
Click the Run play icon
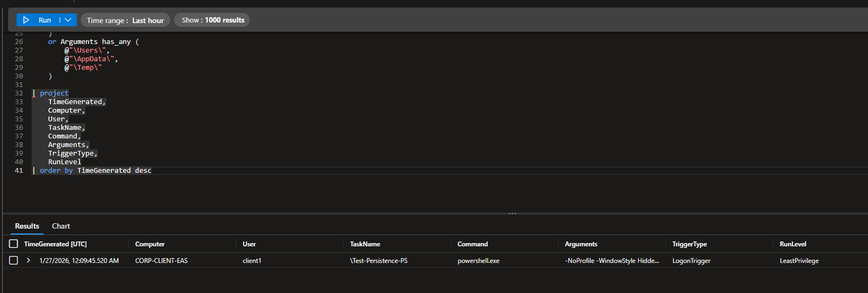(x=26, y=20)
